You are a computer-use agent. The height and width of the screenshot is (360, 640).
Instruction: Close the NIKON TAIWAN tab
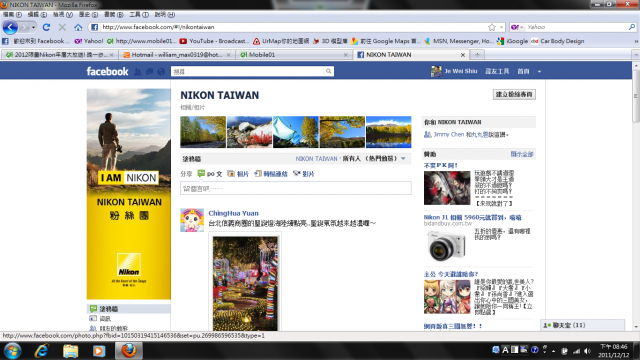tap(462, 55)
